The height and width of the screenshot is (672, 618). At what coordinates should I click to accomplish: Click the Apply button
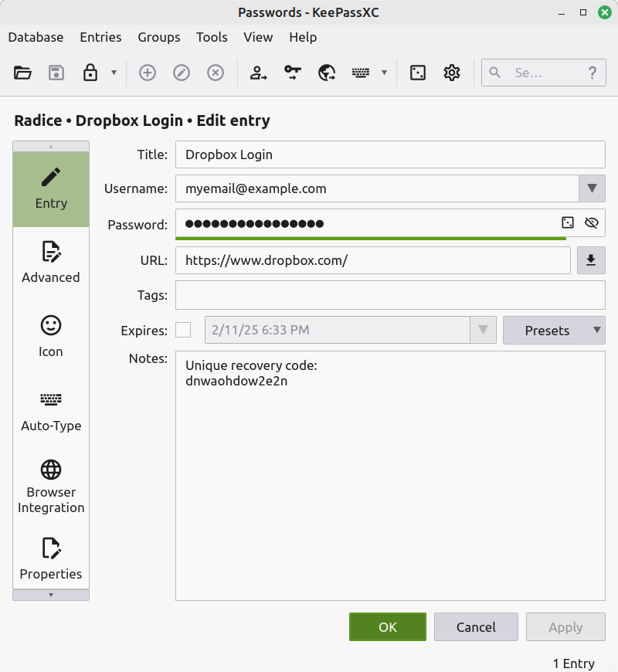(565, 627)
